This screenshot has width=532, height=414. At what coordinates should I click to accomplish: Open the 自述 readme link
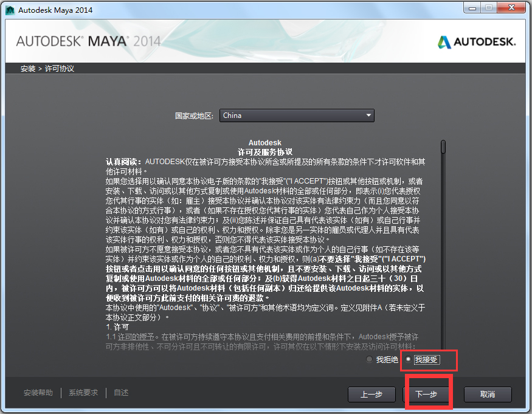[120, 392]
